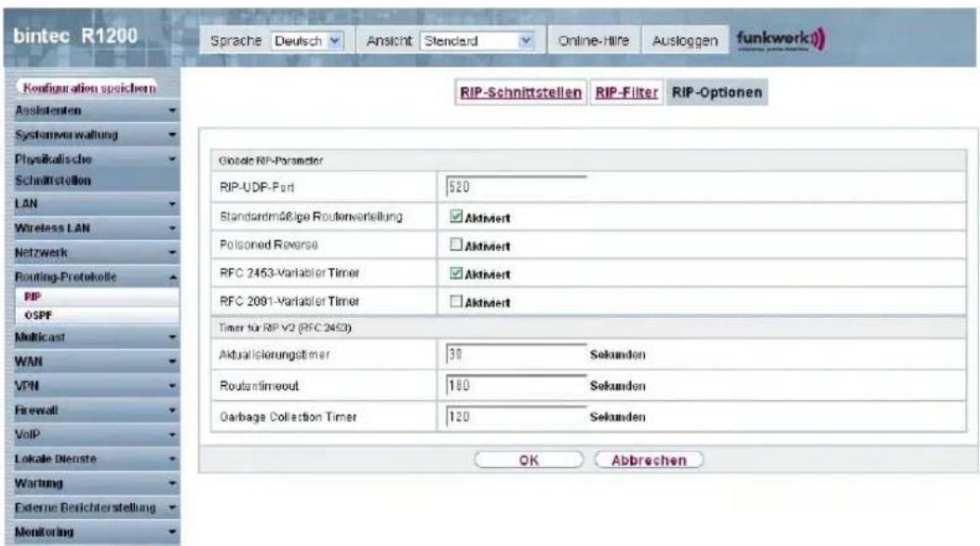Switch to RIP-Schnittstellen tab
980x546 pixels.
click(x=520, y=92)
